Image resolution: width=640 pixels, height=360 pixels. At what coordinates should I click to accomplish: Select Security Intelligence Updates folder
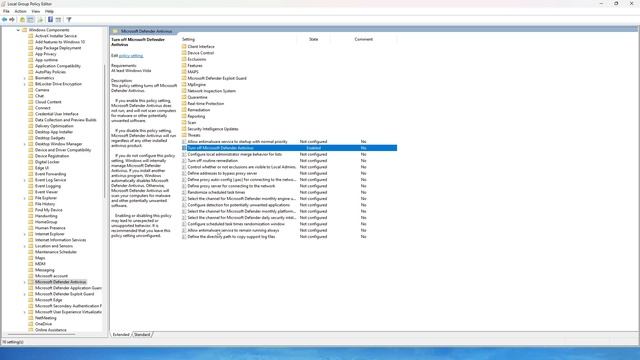pos(213,129)
